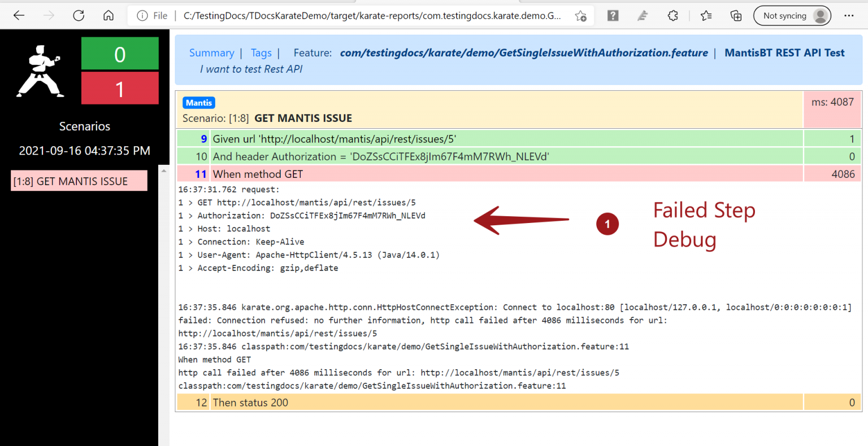Click the Adobe Acrobat extension icon
868x446 pixels.
643,15
